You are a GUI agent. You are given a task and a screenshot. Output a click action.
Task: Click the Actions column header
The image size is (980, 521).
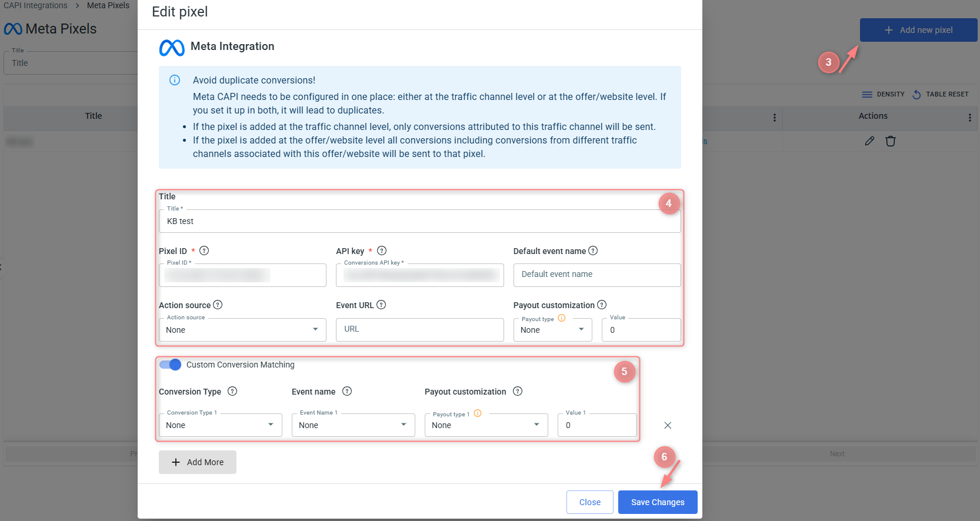pyautogui.click(x=873, y=116)
